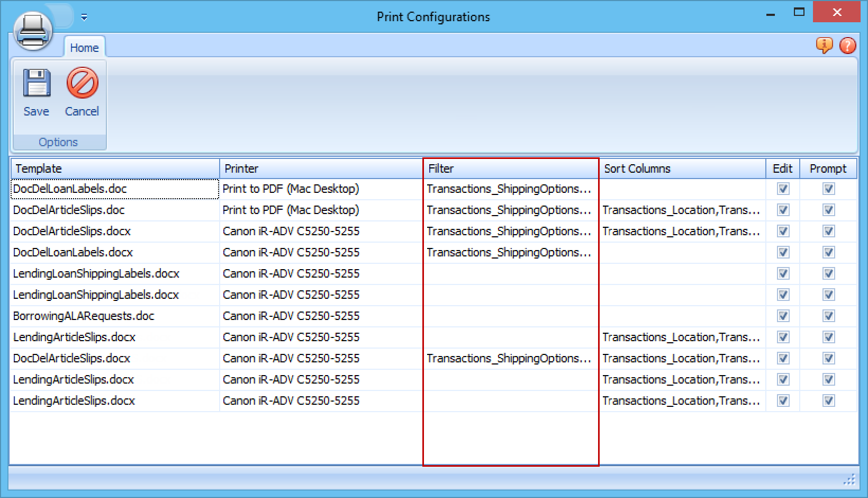This screenshot has height=498, width=868.
Task: Open the quick access toolbar dropdown arrow
Action: [x=84, y=17]
